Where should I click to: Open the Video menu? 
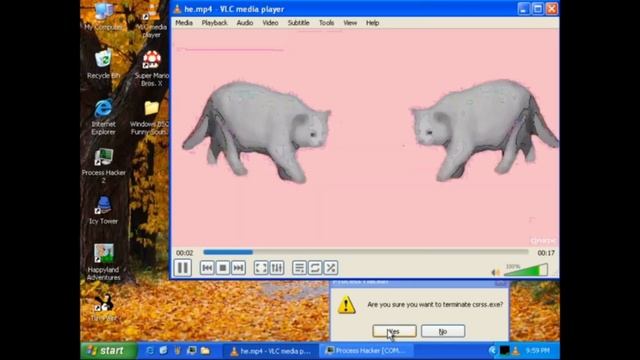click(x=270, y=23)
